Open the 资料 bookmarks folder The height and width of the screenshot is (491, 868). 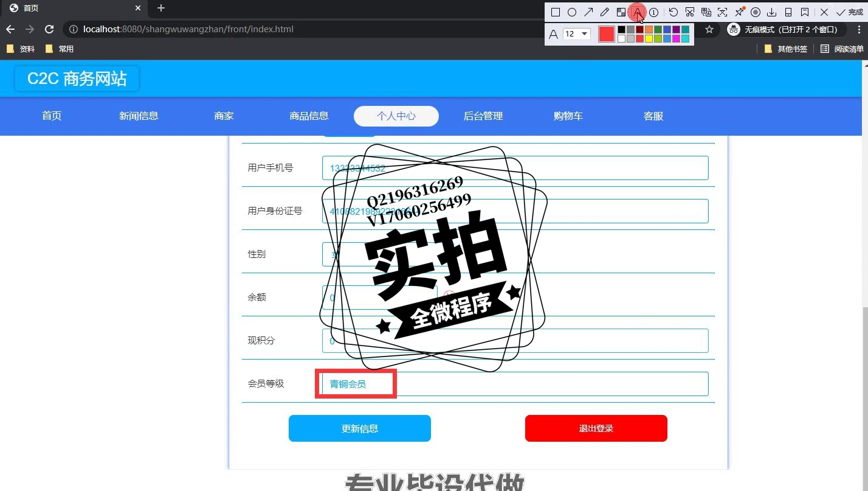[x=21, y=49]
